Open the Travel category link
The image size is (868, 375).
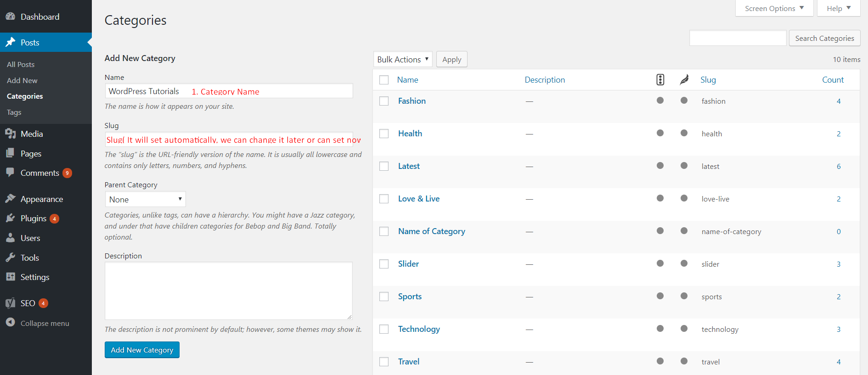pyautogui.click(x=409, y=361)
